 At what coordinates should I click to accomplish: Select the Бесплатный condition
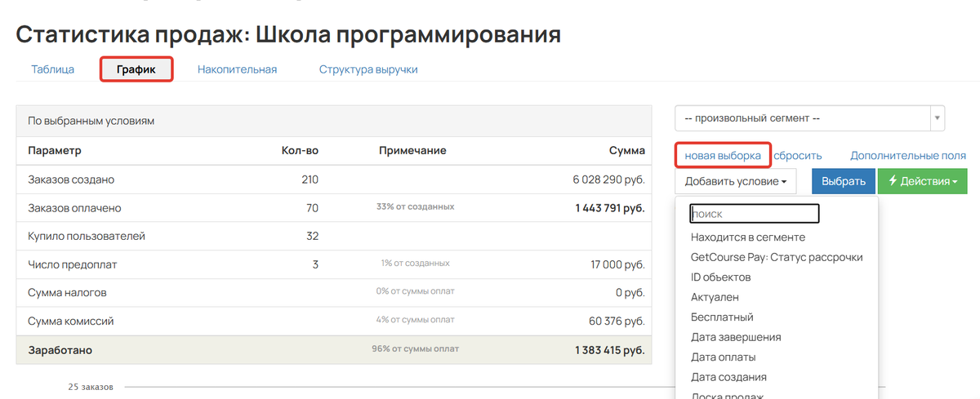pos(722,317)
